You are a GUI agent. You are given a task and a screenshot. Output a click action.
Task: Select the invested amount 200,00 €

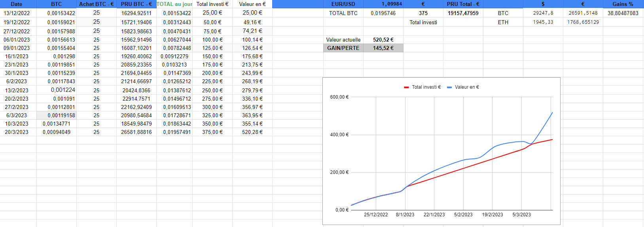pyautogui.click(x=212, y=73)
